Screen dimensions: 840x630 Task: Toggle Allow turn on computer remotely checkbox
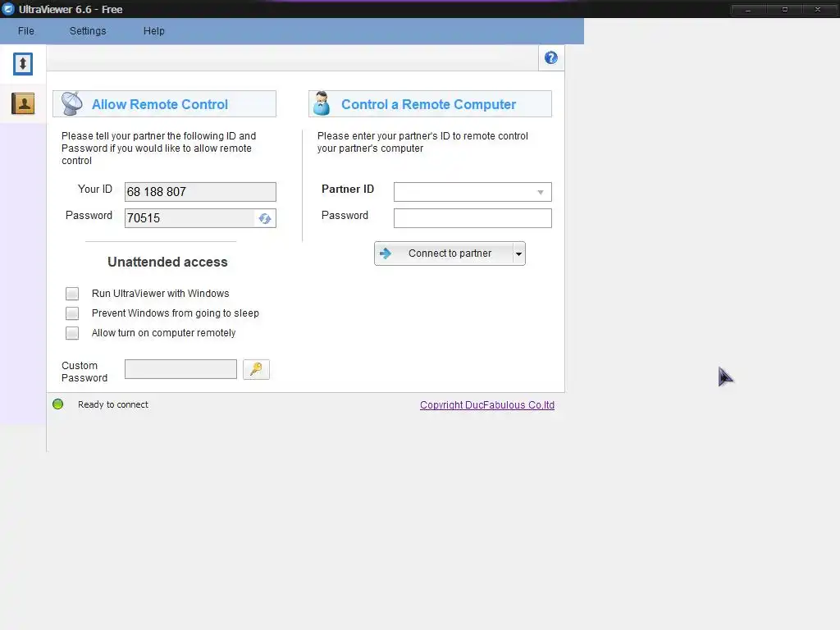(72, 333)
